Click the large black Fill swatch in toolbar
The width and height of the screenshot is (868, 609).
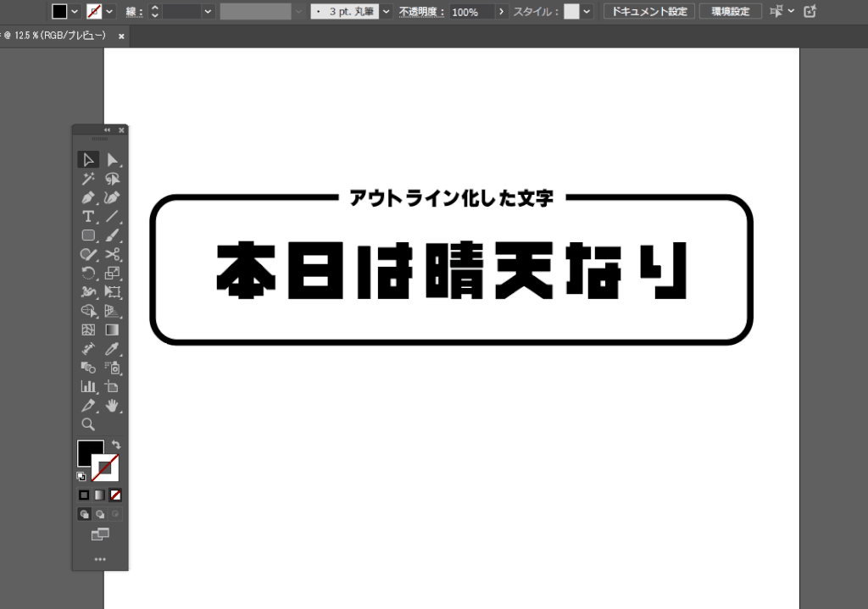[x=87, y=451]
